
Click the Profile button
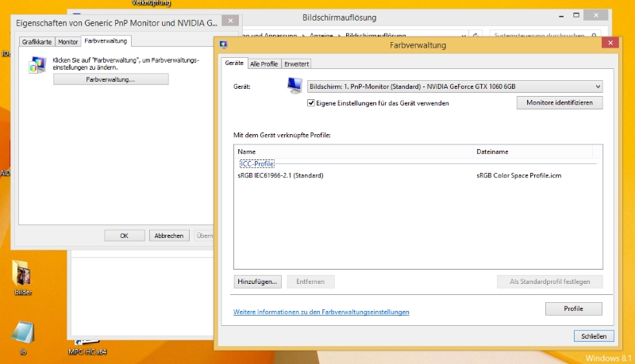click(x=573, y=308)
